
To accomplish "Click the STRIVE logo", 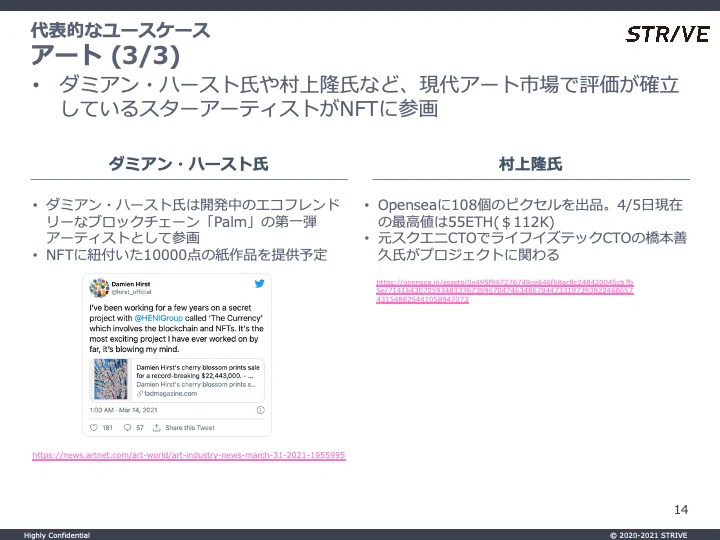I will 668,34.
